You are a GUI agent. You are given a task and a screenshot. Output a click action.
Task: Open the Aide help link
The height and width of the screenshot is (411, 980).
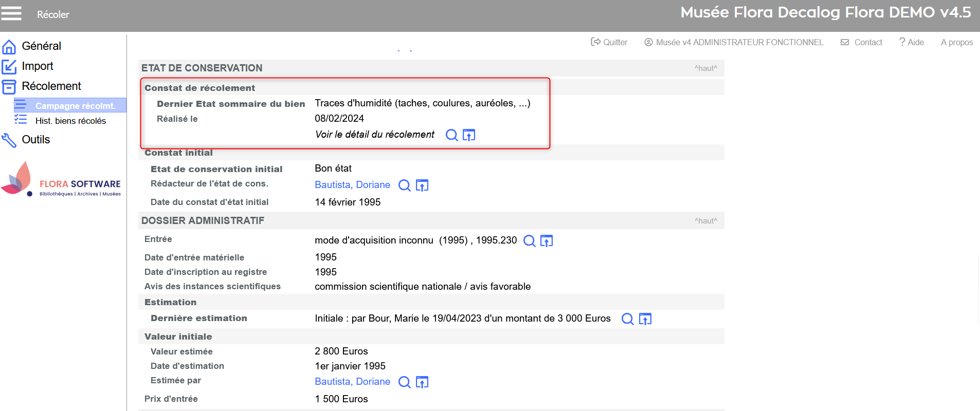912,42
